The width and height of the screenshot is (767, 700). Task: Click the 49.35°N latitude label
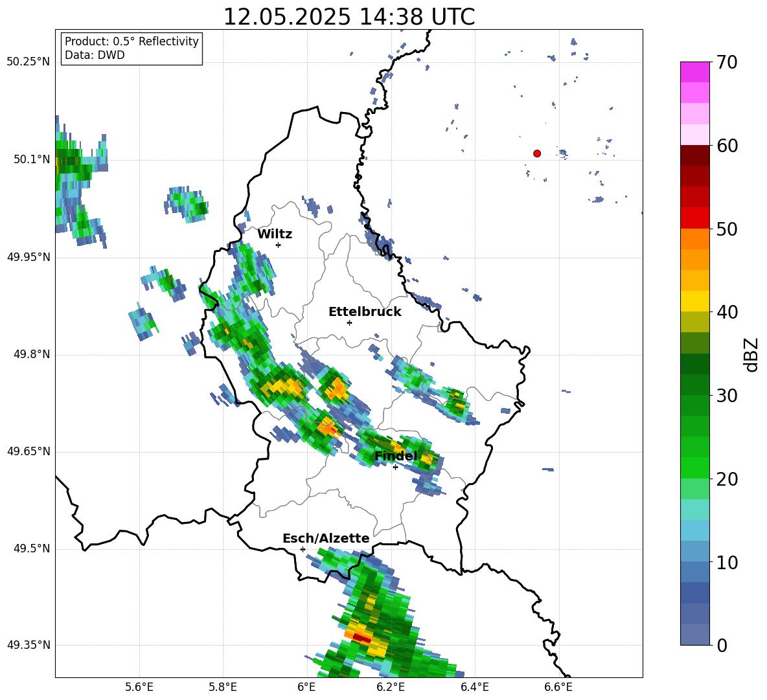pyautogui.click(x=28, y=645)
